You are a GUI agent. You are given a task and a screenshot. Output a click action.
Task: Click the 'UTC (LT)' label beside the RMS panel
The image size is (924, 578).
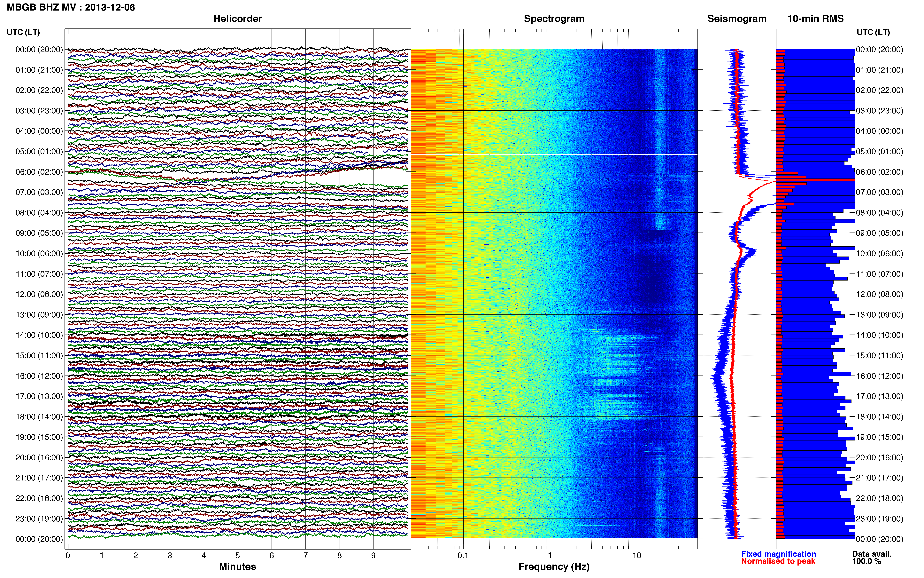pos(873,32)
